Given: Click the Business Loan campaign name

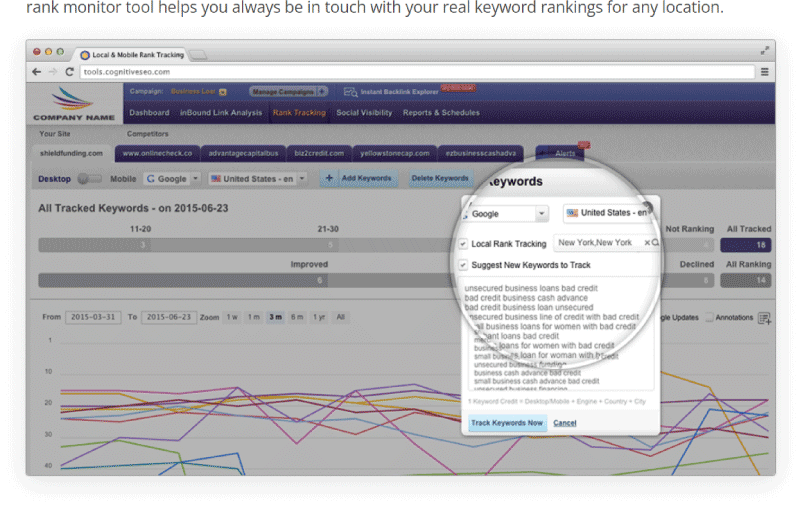Looking at the screenshot, I should pyautogui.click(x=193, y=92).
